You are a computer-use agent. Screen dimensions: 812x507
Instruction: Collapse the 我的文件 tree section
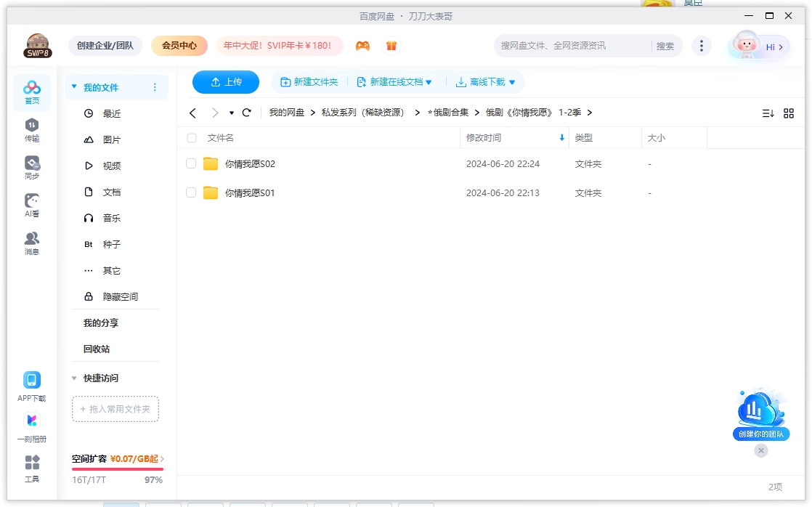coord(73,87)
